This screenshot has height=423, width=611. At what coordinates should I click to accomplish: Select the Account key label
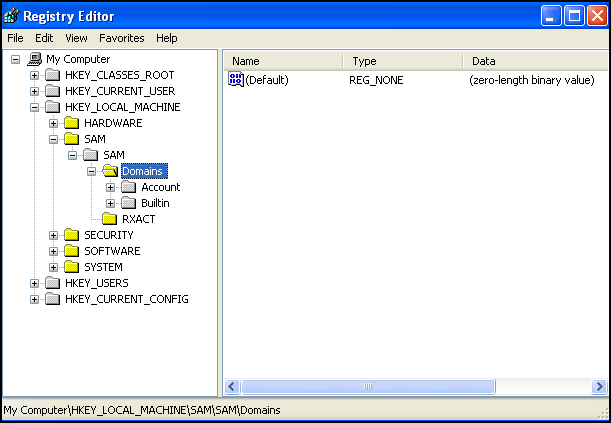pos(161,187)
